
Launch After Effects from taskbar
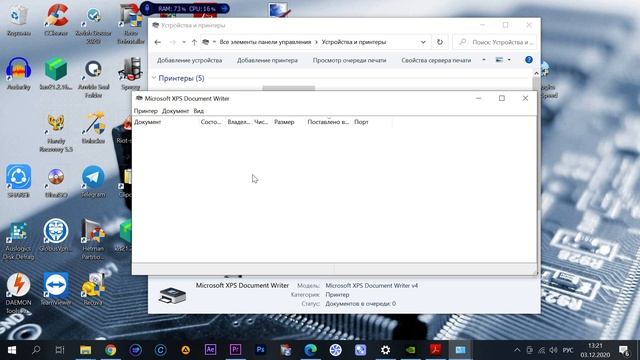[x=210, y=350]
